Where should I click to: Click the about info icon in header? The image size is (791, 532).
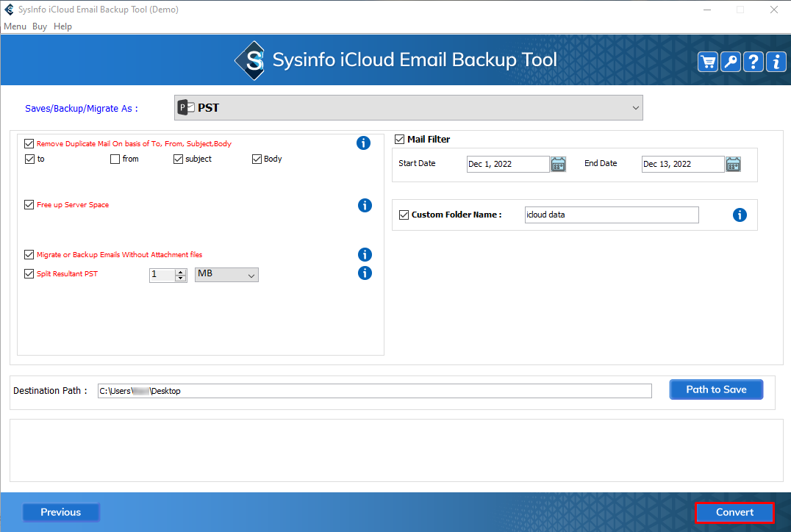tap(776, 62)
